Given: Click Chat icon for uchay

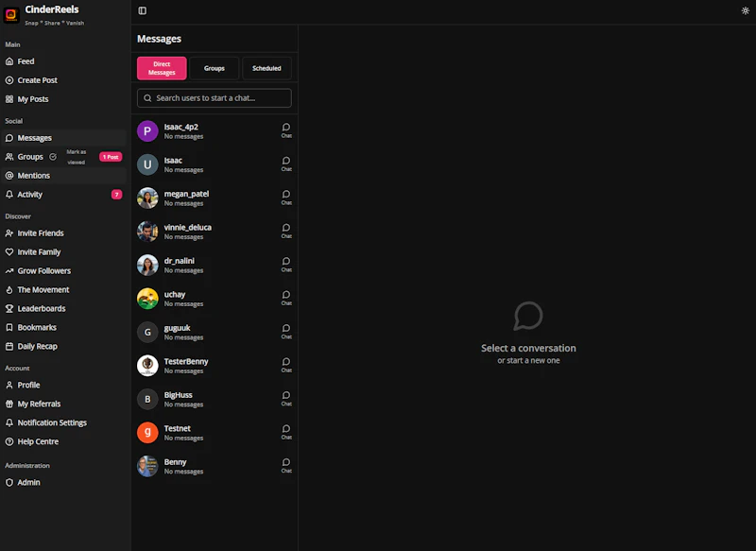Looking at the screenshot, I should coord(286,298).
